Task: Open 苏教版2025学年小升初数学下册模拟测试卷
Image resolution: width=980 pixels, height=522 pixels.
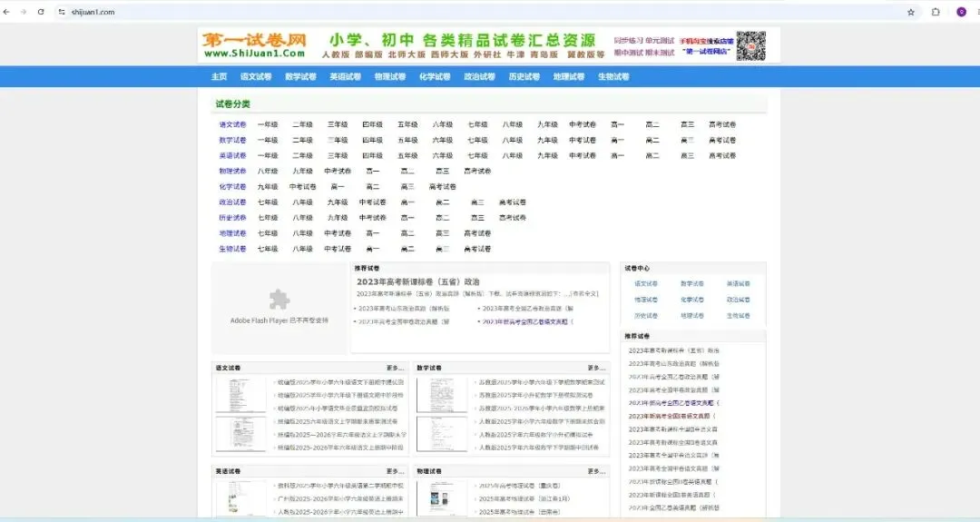Action: pos(535,395)
